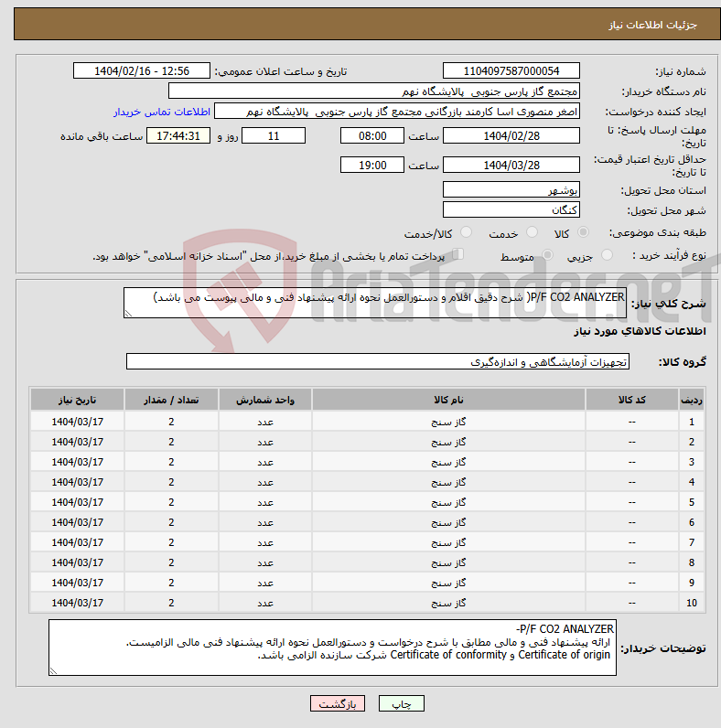Click the validity time field 19:00
This screenshot has width=721, height=728.
click(x=372, y=165)
